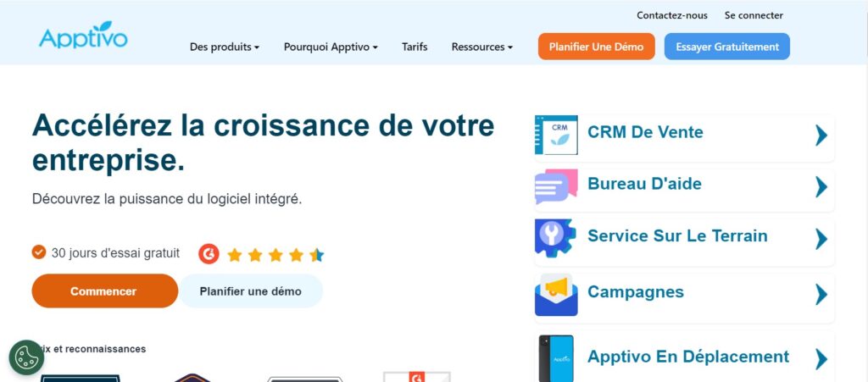Click the Service Sur Le Terrain wrench icon
Image resolution: width=868 pixels, height=382 pixels.
click(x=555, y=238)
